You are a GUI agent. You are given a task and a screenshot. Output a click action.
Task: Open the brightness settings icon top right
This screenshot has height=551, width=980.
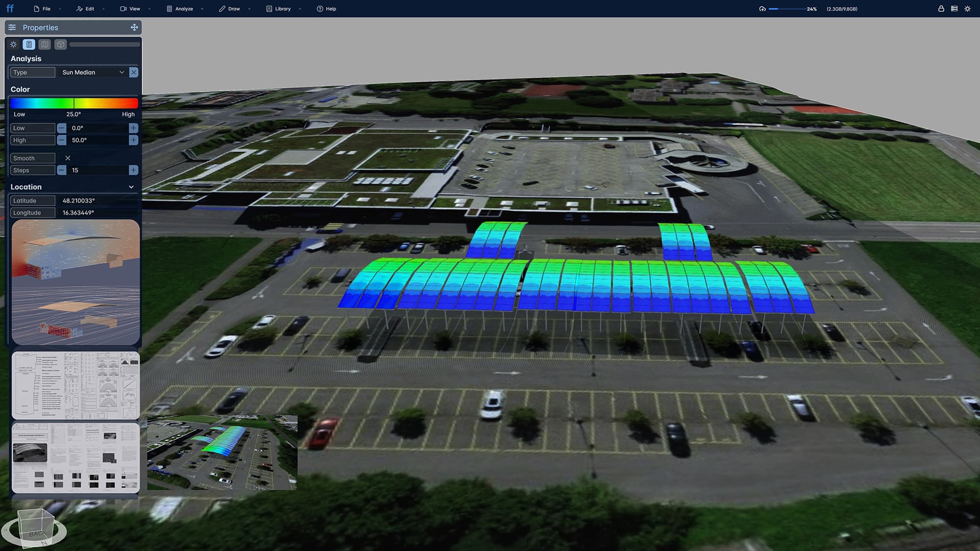click(x=967, y=9)
